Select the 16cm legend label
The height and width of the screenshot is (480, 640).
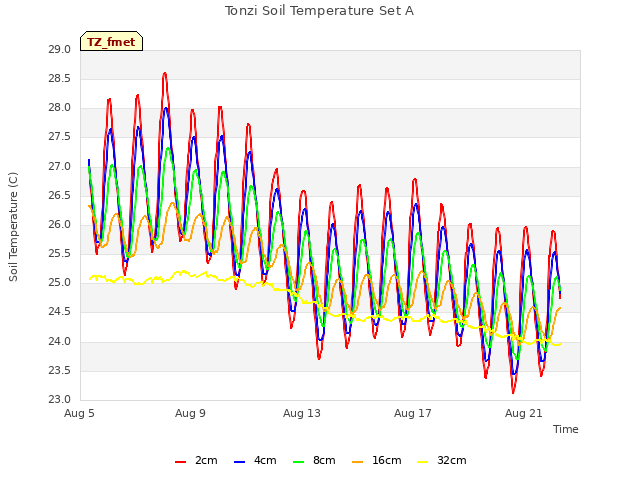click(x=387, y=460)
